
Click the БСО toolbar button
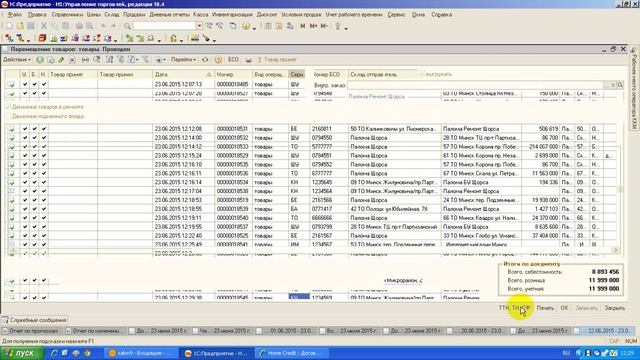(x=233, y=60)
